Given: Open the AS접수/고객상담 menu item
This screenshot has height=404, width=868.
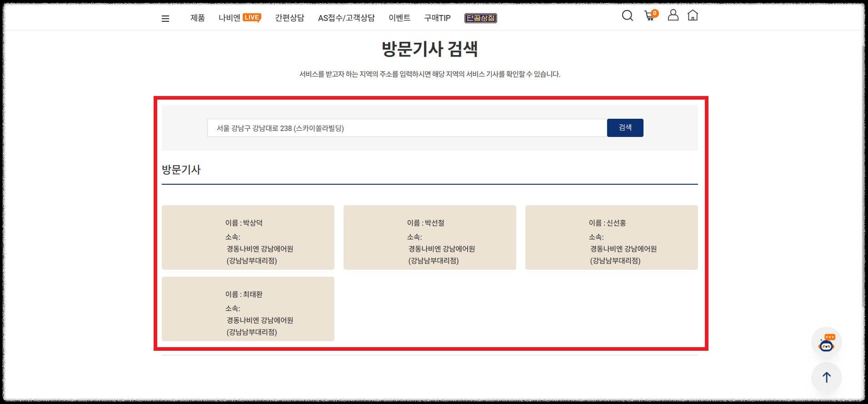Looking at the screenshot, I should 346,18.
